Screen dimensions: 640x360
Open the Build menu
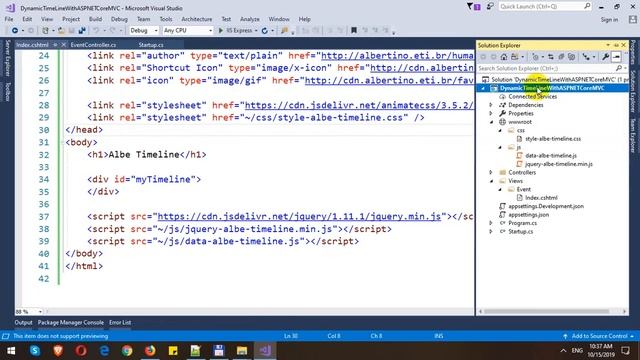coord(95,19)
